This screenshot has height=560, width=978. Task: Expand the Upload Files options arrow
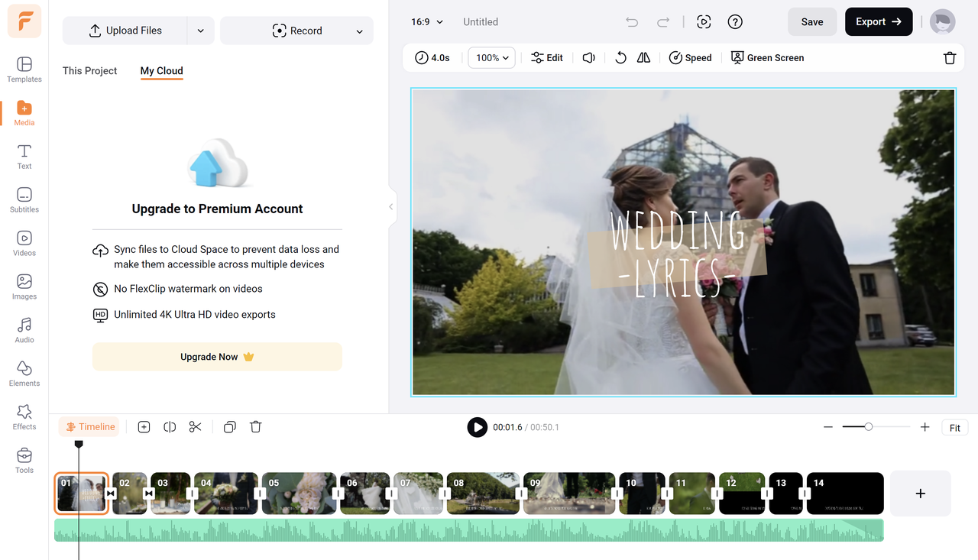click(x=200, y=31)
